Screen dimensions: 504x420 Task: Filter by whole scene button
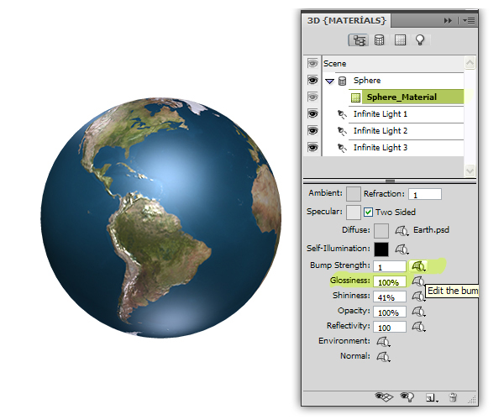point(359,40)
